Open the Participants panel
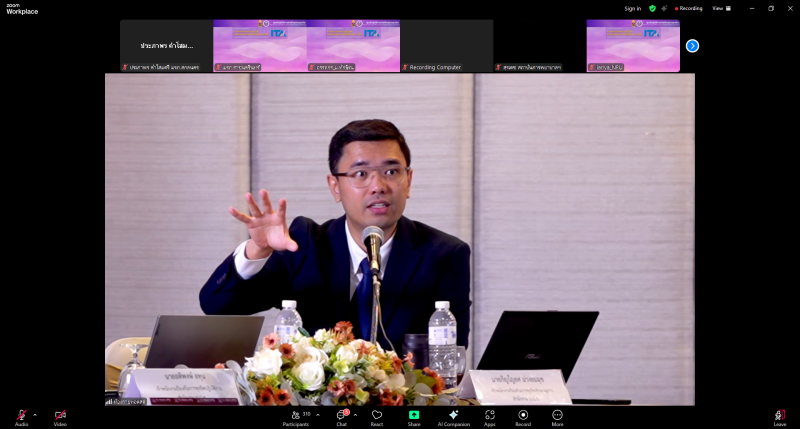The height and width of the screenshot is (429, 800). tap(296, 415)
